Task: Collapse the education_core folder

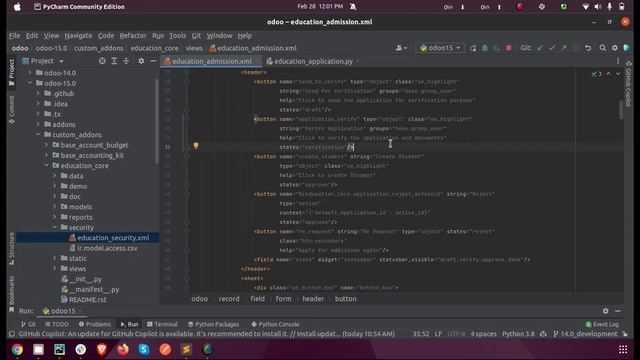Action: [47, 165]
